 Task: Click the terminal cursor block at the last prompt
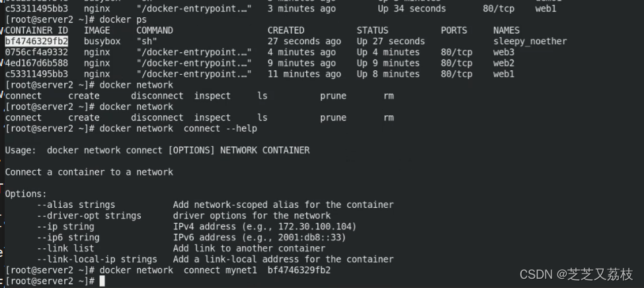coord(102,281)
